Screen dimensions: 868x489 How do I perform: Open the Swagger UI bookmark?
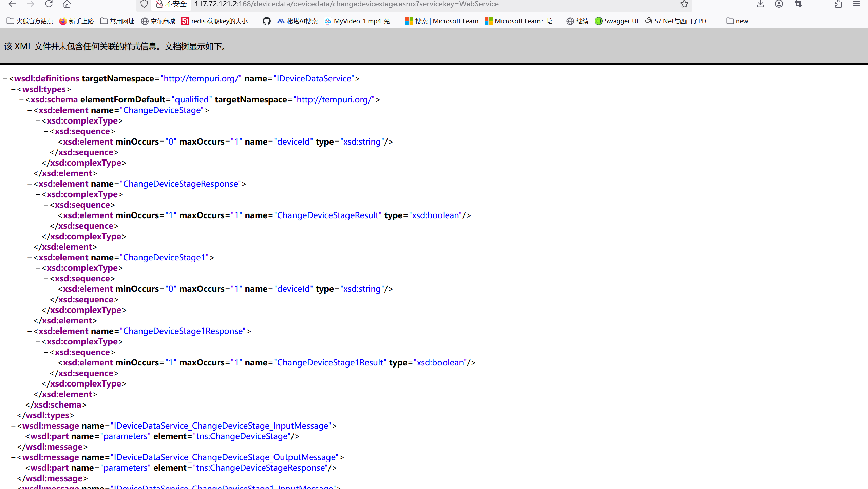click(x=616, y=21)
